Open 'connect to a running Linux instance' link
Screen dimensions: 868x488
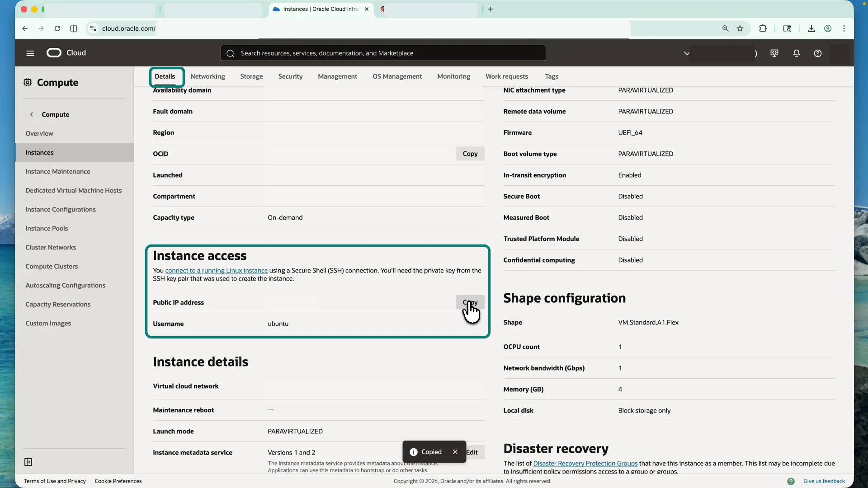(x=216, y=271)
